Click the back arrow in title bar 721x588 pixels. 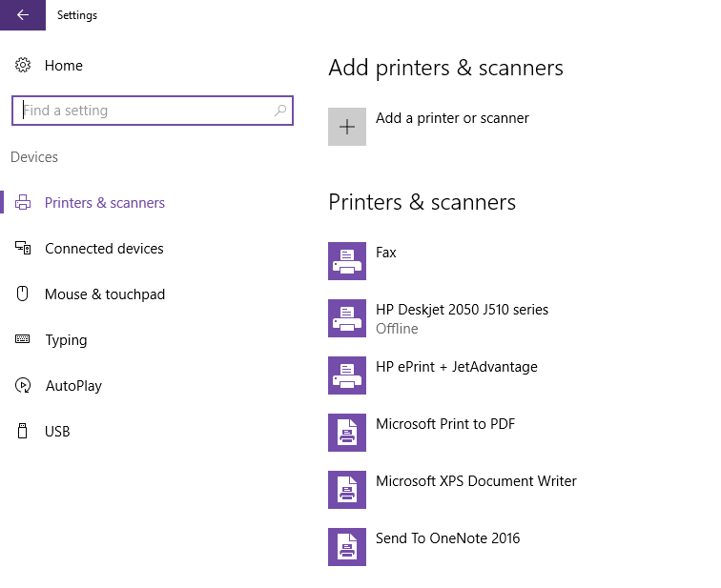[23, 15]
